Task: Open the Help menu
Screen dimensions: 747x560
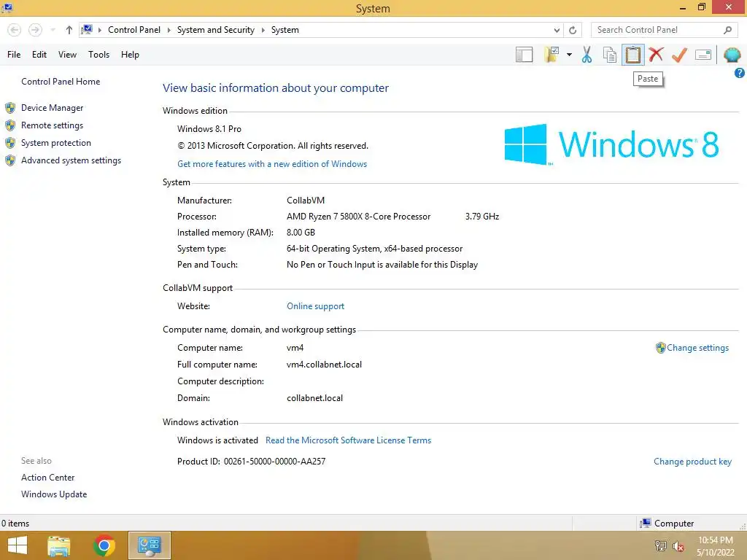Action: [130, 55]
